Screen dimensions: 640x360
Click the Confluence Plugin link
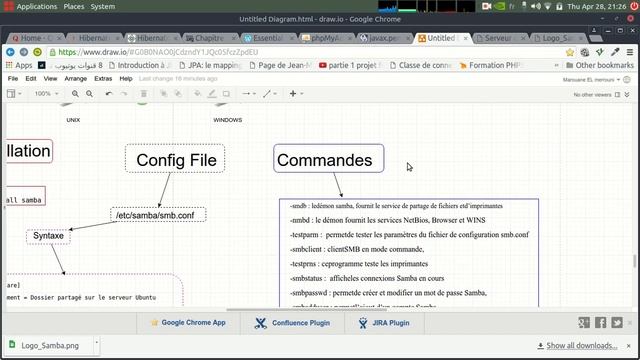[292, 323]
